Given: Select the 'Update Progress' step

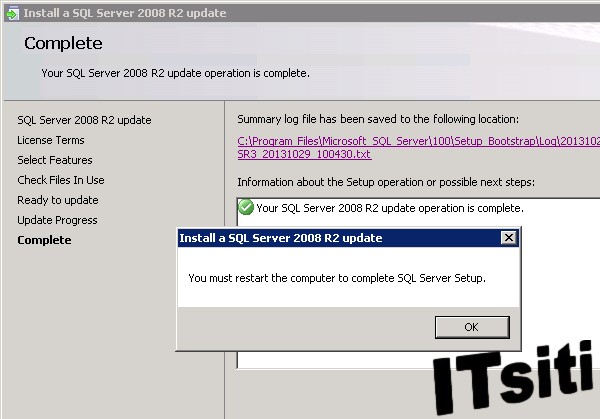Looking at the screenshot, I should (57, 220).
